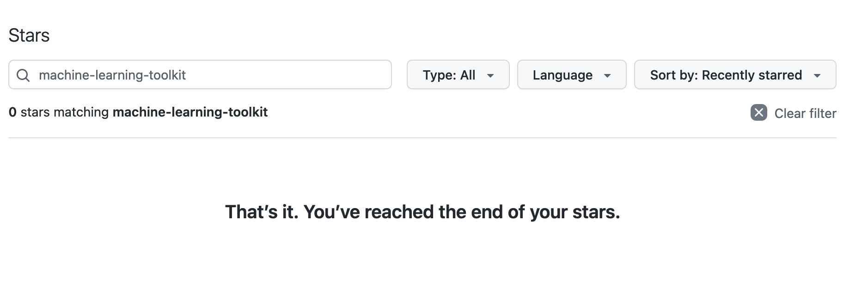Click the Type filter button

click(458, 74)
